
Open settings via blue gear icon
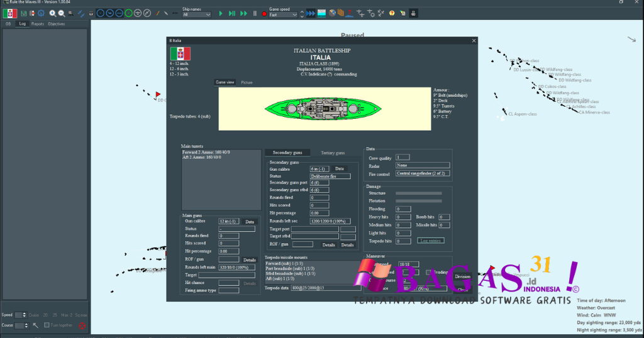pyautogui.click(x=41, y=14)
